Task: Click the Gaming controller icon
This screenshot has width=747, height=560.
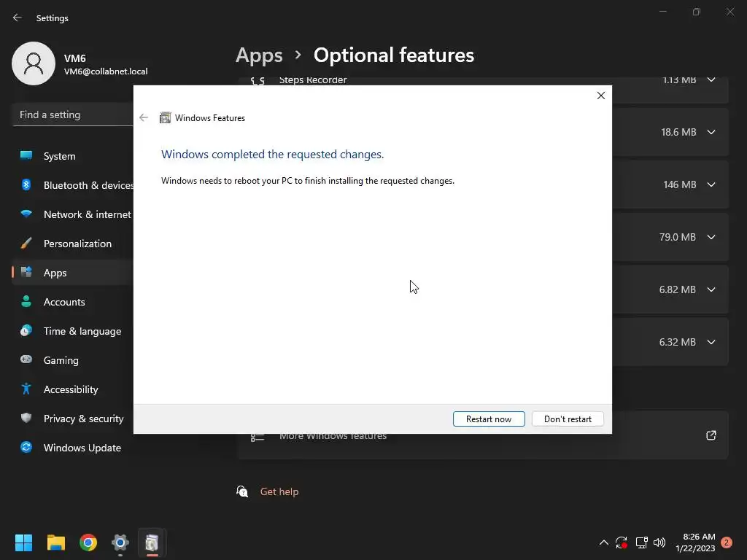Action: [26, 359]
